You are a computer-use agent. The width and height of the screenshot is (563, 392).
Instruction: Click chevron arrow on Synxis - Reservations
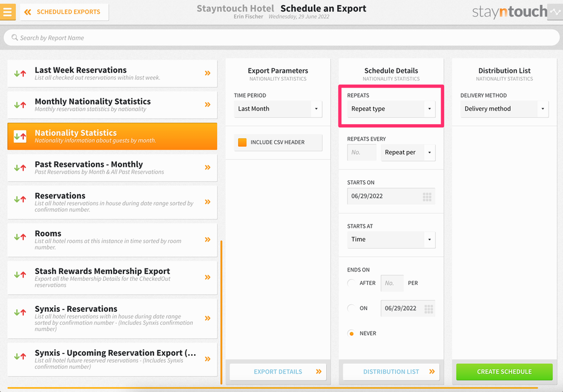(x=207, y=318)
